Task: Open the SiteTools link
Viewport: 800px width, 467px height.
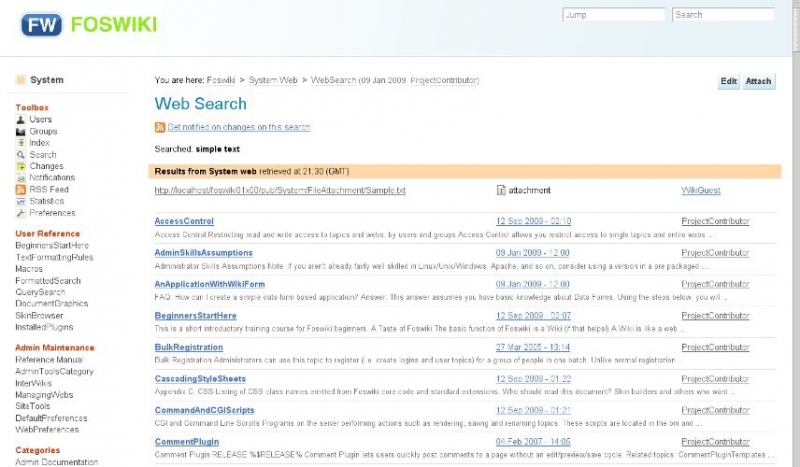Action: click(33, 406)
